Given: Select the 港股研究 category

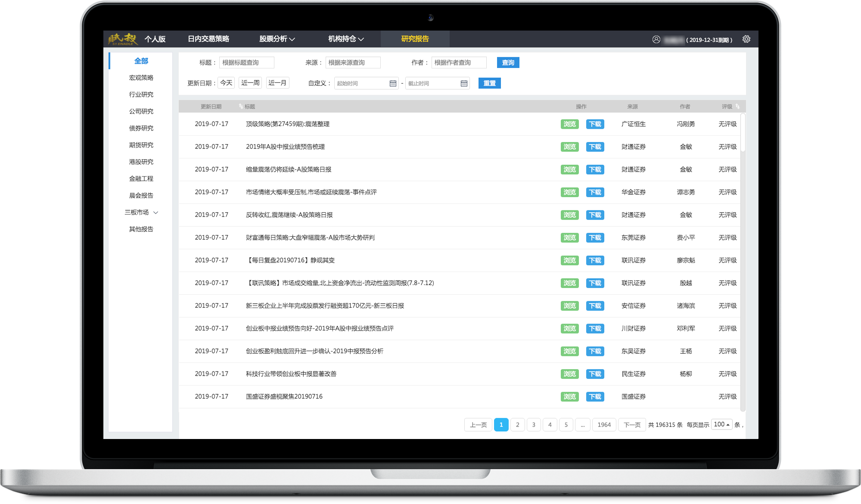Looking at the screenshot, I should (x=141, y=162).
